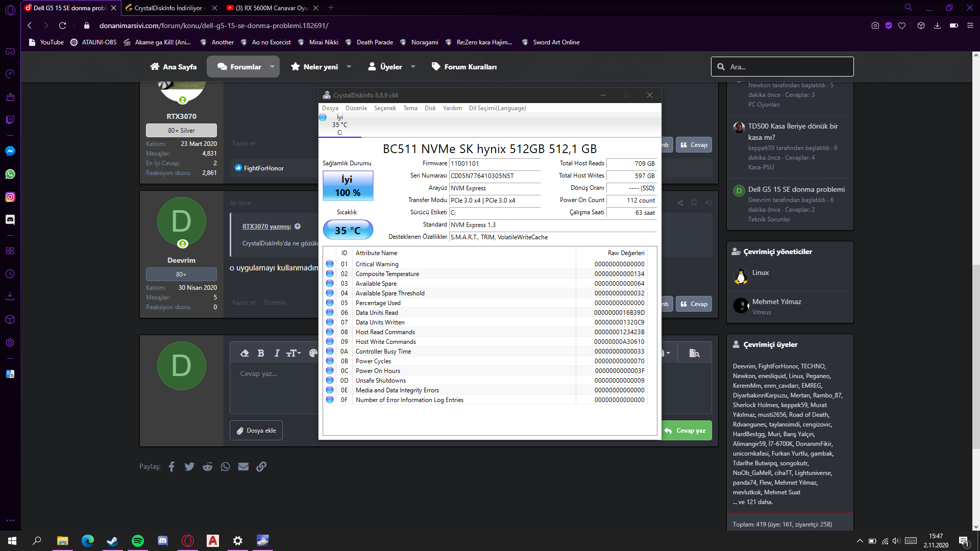Open Spotify from the Windows taskbar
This screenshot has height=551, width=980.
click(x=137, y=541)
